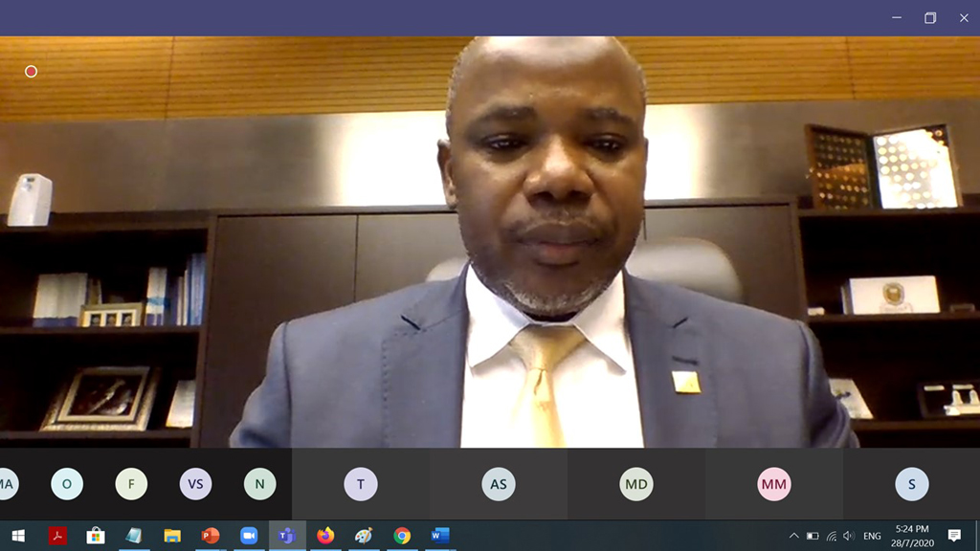The width and height of the screenshot is (980, 551).
Task: Select the main speaker video feed
Action: point(490,242)
